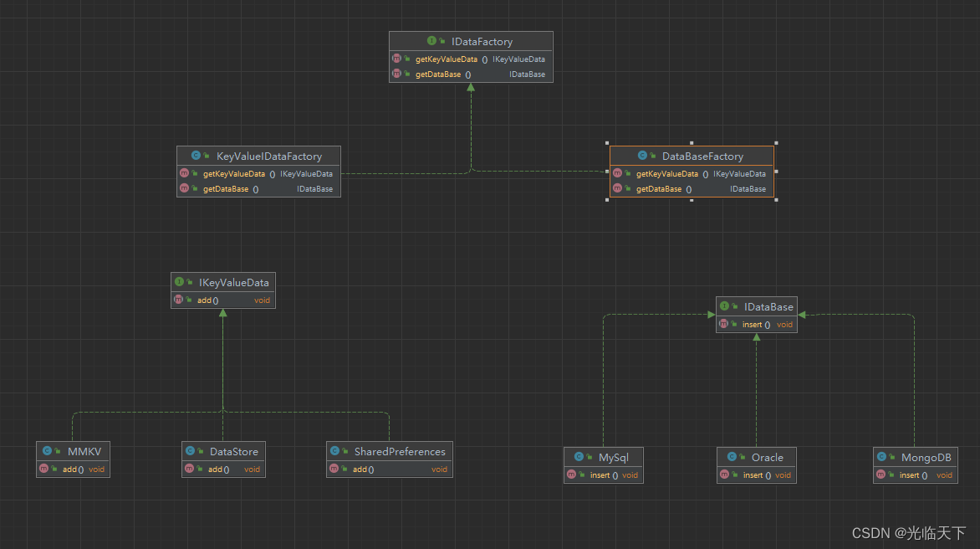980x549 pixels.
Task: Select getKeyValueData() in KeyValueIDataFactory node
Action: [x=233, y=174]
